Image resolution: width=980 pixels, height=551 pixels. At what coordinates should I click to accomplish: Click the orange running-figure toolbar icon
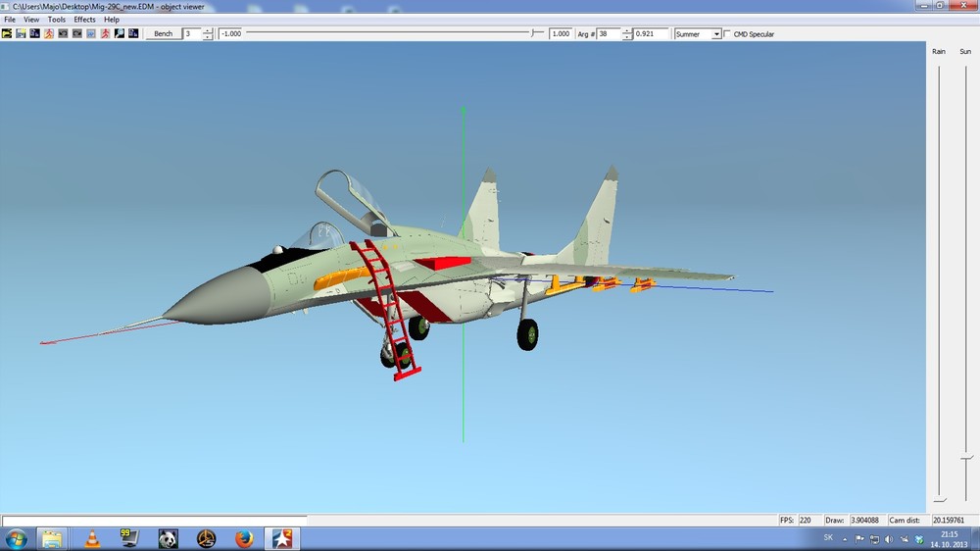coord(49,33)
